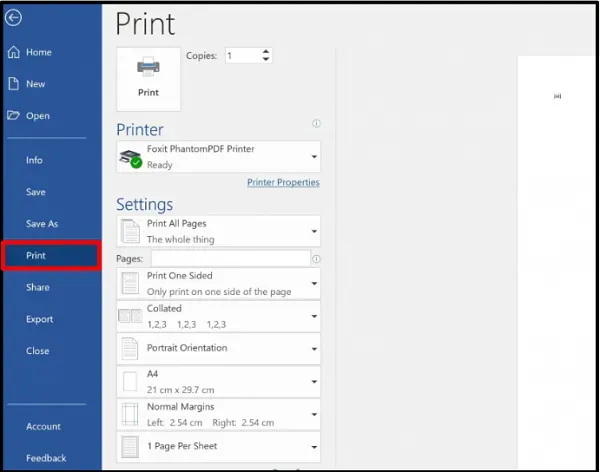Select Account in the sidebar
Viewport: 600px width, 472px height.
(x=43, y=426)
